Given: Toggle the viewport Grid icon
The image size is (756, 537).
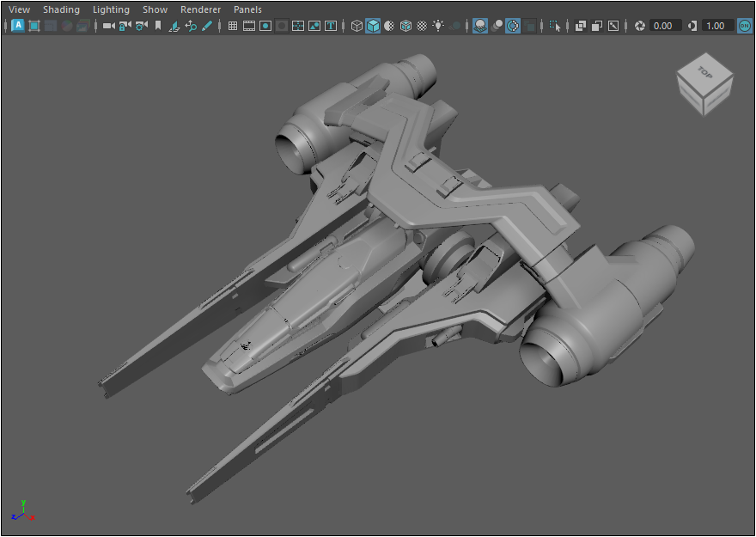Looking at the screenshot, I should pos(233,26).
